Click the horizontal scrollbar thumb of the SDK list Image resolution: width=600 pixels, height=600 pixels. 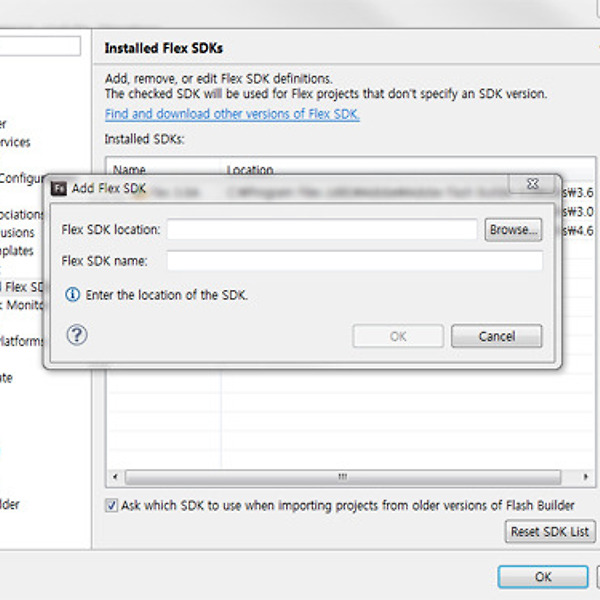pyautogui.click(x=341, y=477)
